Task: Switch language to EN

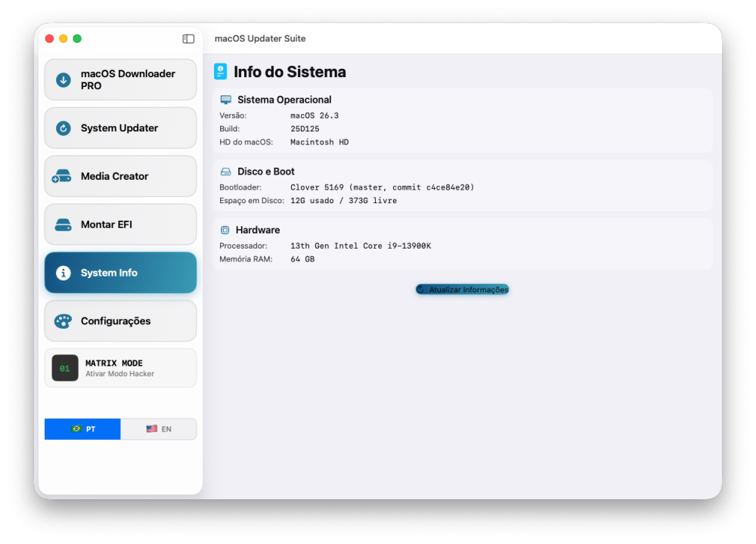Action: tap(159, 429)
